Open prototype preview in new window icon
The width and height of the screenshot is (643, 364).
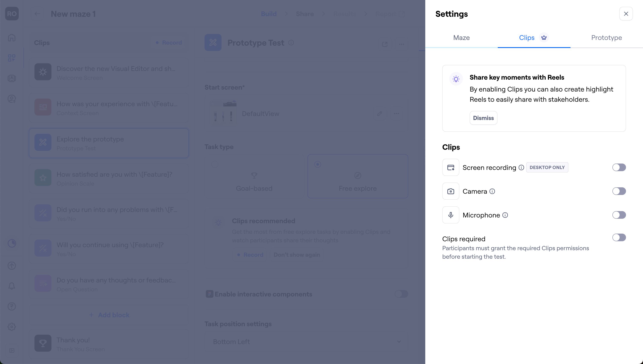(x=385, y=44)
